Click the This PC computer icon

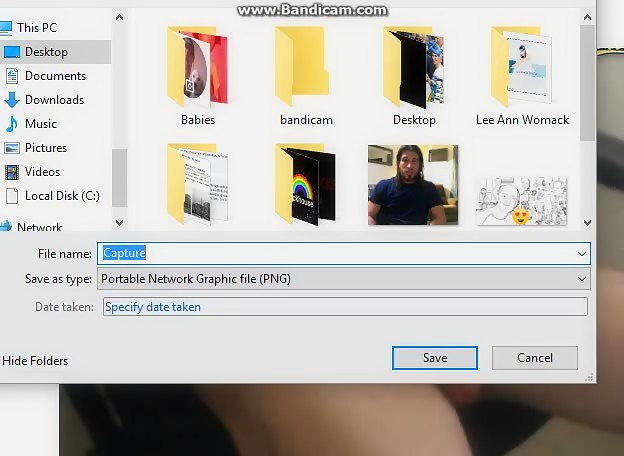click(5, 28)
